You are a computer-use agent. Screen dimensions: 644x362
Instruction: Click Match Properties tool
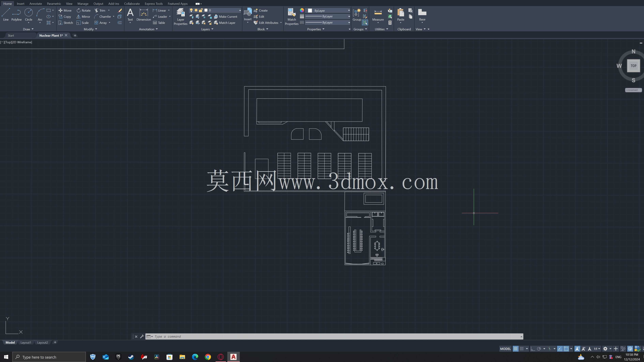coord(292,17)
